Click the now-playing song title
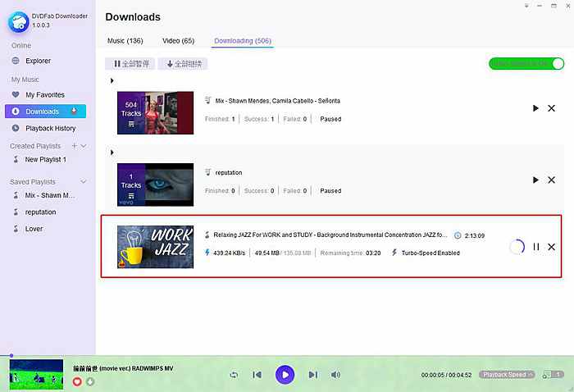The height and width of the screenshot is (392, 574). pyautogui.click(x=123, y=368)
